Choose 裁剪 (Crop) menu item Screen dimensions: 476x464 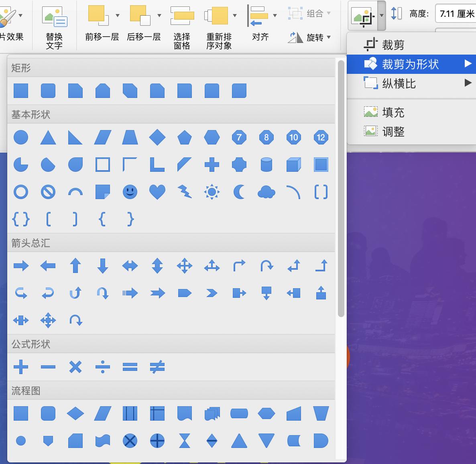(411, 45)
